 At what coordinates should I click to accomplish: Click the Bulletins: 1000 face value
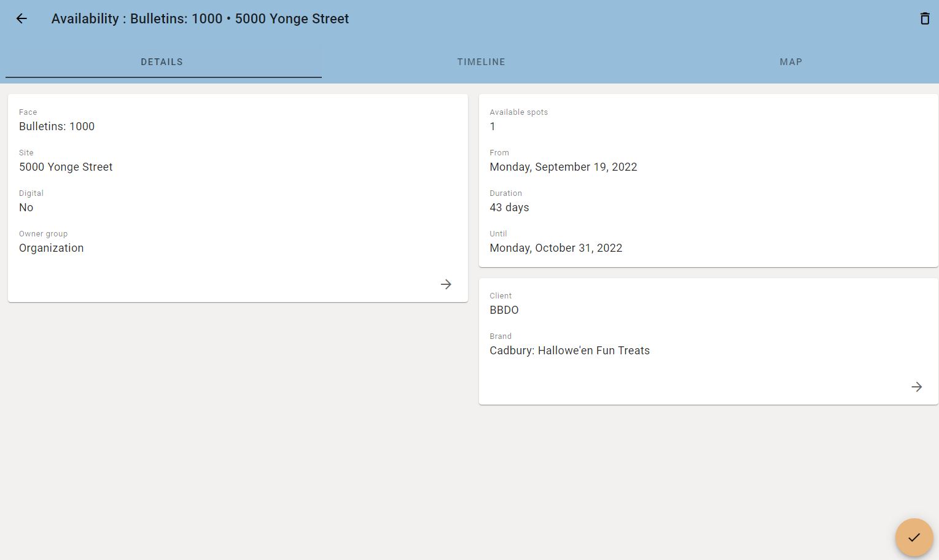point(57,126)
